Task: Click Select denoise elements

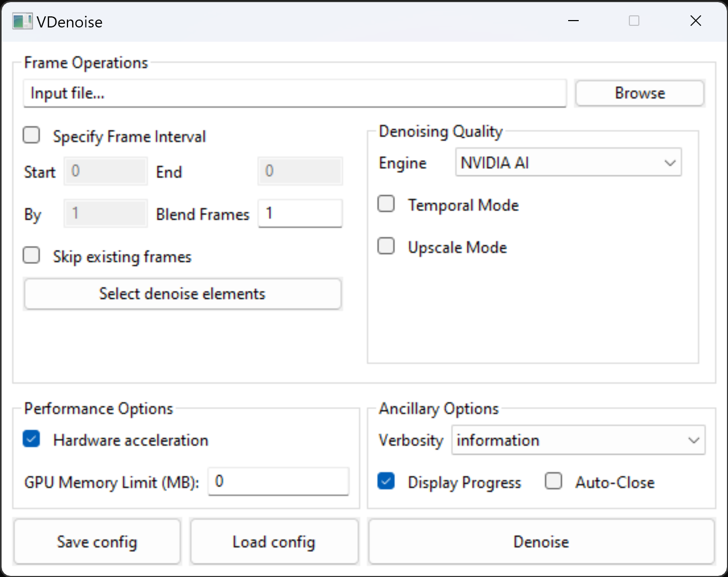Action: click(183, 294)
